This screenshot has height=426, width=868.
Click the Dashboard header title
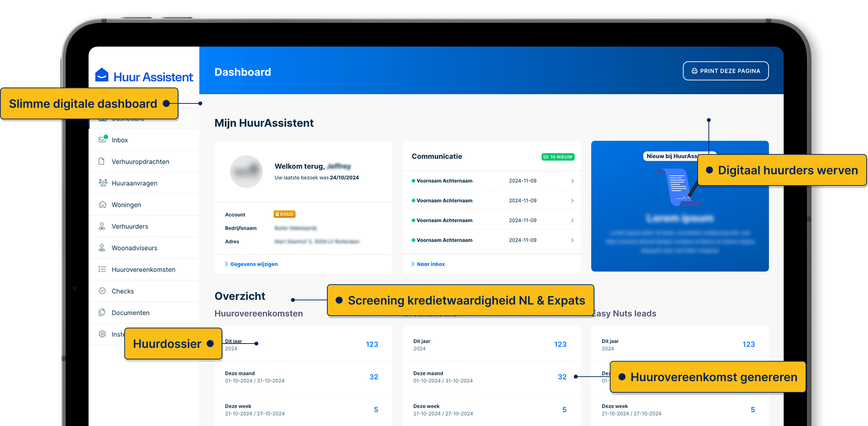click(243, 72)
